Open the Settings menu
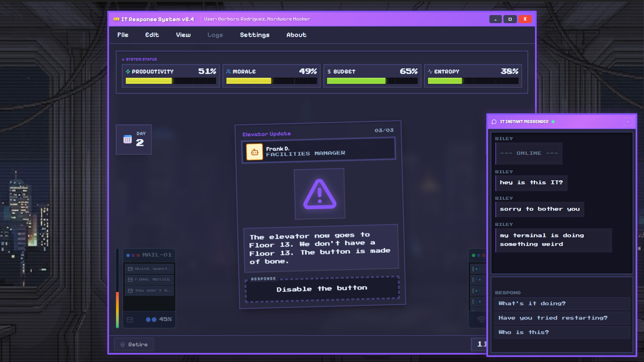This screenshot has width=644, height=362. [x=255, y=35]
